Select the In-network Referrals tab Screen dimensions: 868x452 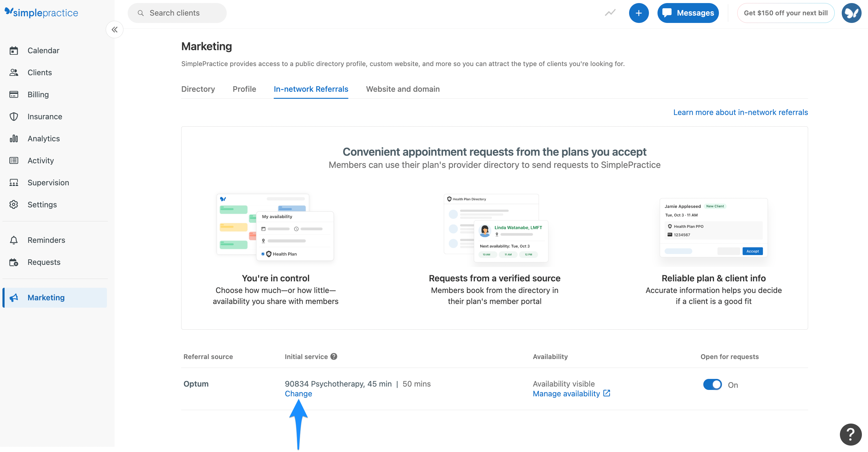click(x=311, y=89)
